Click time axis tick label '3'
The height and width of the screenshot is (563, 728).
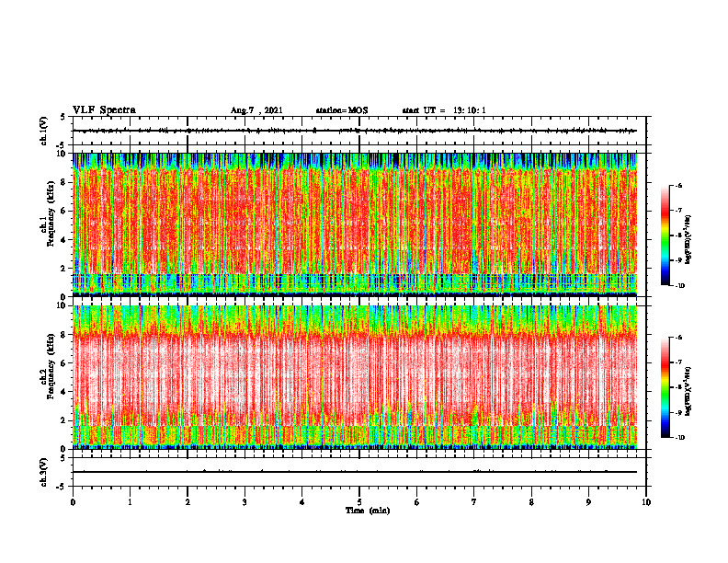click(245, 502)
